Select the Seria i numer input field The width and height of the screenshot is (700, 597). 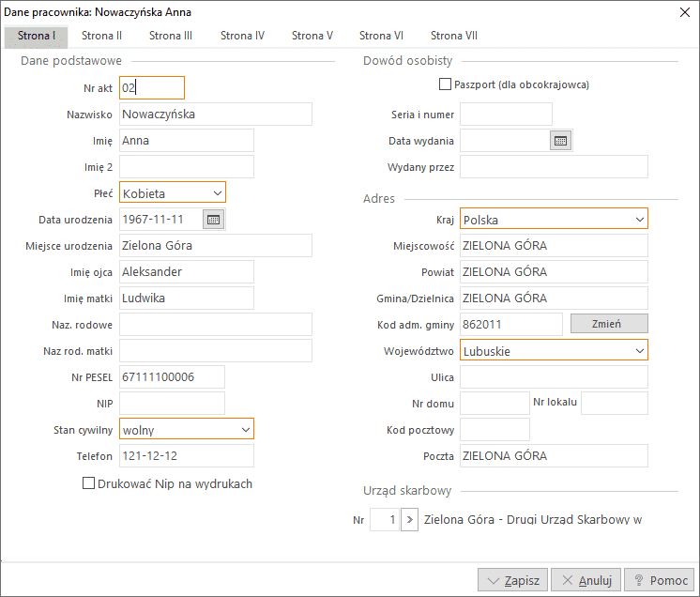506,115
